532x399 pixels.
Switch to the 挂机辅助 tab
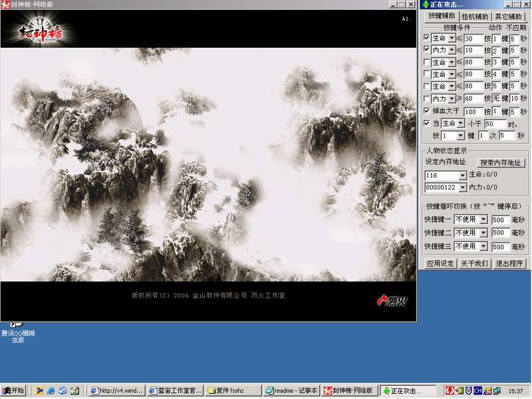(475, 17)
